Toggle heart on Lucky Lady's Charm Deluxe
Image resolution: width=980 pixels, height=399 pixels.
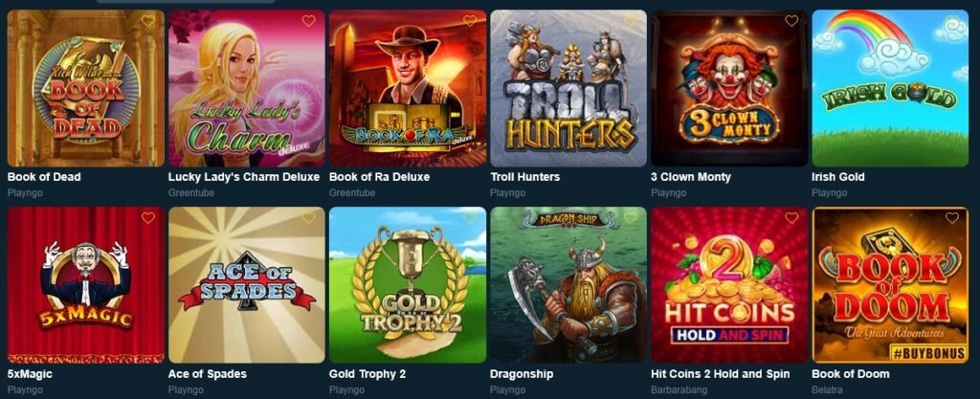tap(309, 21)
